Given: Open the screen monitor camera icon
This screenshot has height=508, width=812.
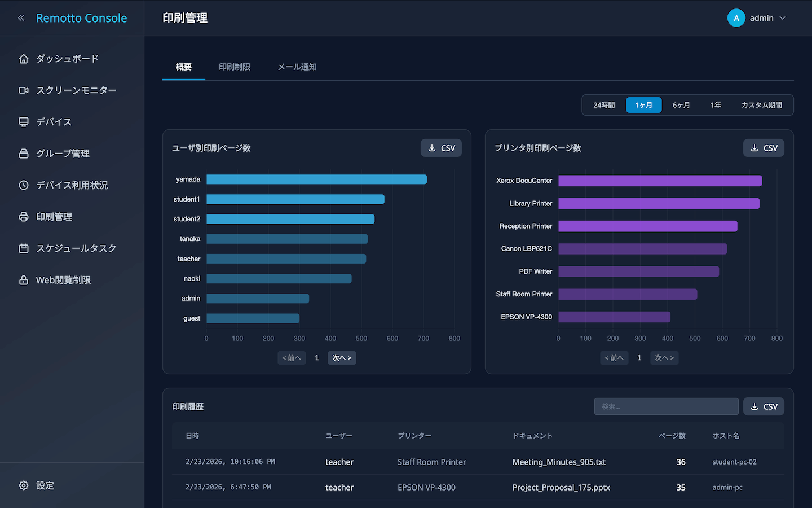Looking at the screenshot, I should tap(24, 90).
